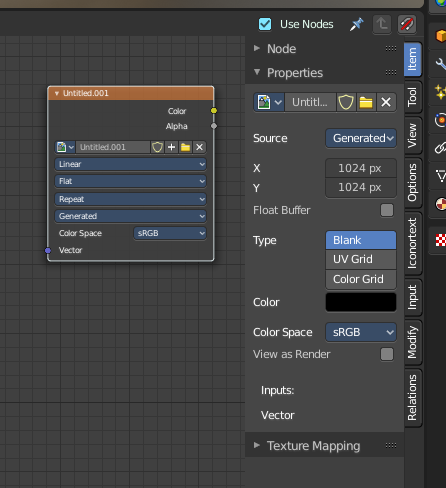This screenshot has width=446, height=488.
Task: Open the sidebar Color Space sRGB dropdown
Action: click(361, 332)
